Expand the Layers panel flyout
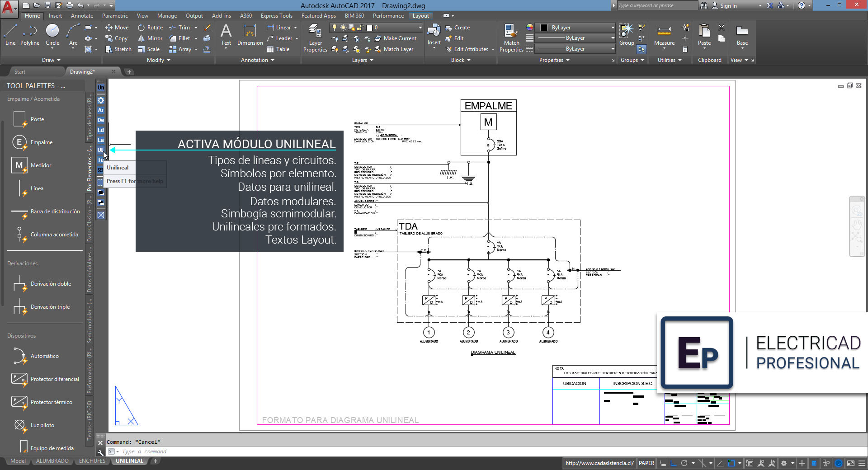The image size is (868, 470). point(363,60)
